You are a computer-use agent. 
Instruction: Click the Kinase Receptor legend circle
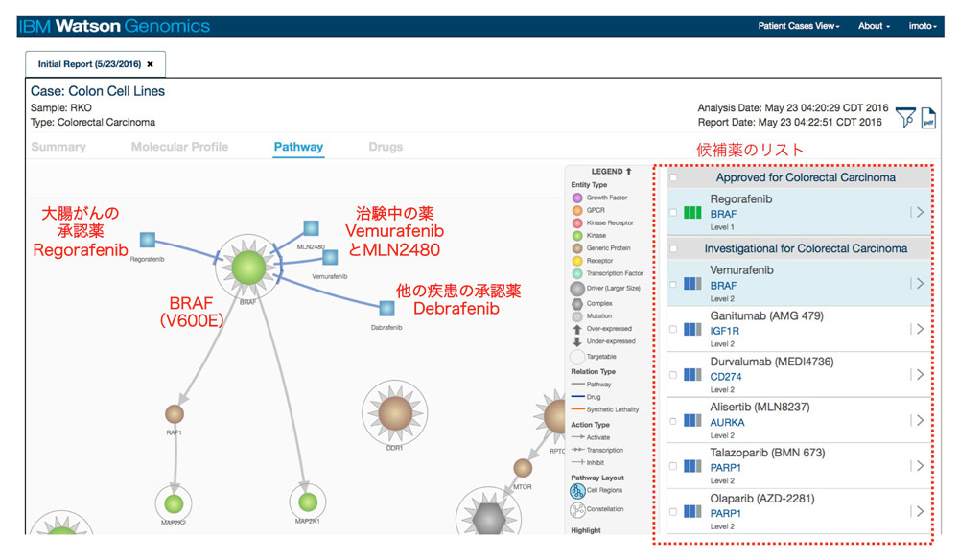(576, 223)
